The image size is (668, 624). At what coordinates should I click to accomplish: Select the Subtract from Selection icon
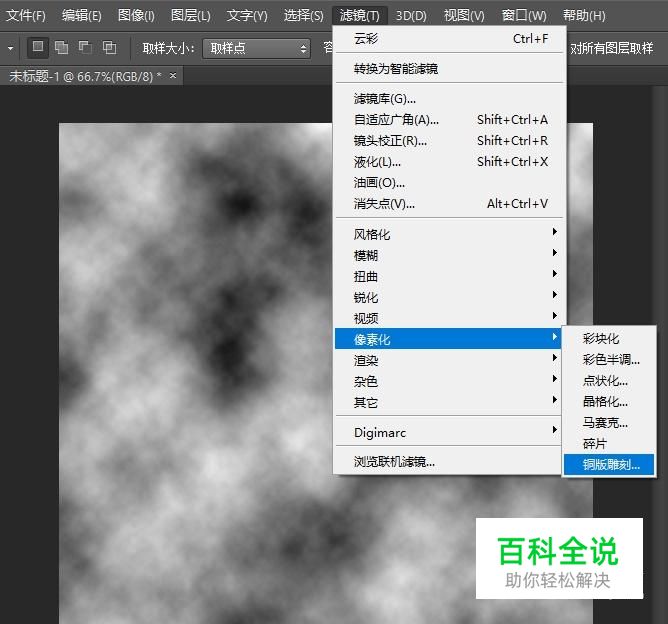coord(85,47)
